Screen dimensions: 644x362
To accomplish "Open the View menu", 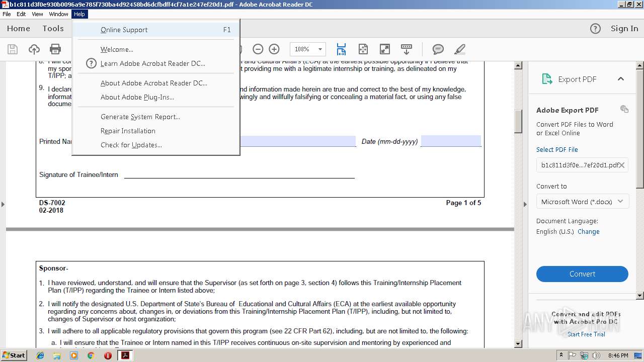I will coord(37,14).
